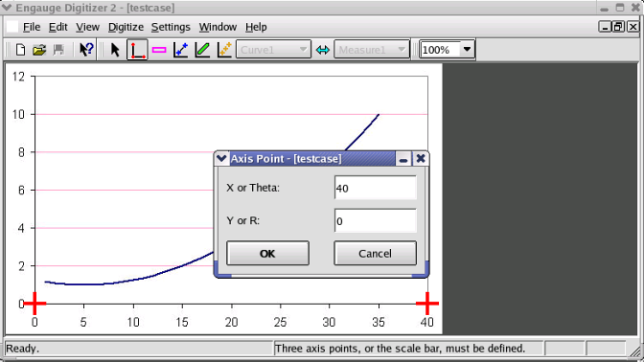644x362 pixels.
Task: Open the Settings menu
Action: click(171, 27)
